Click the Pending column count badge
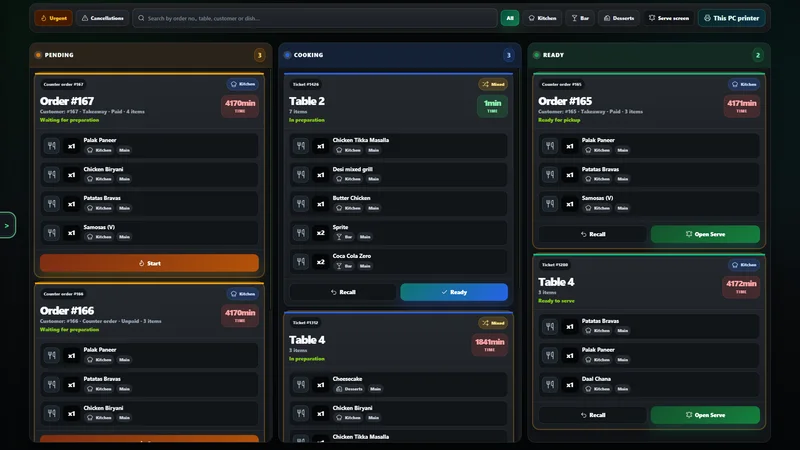800x450 pixels. coord(260,55)
